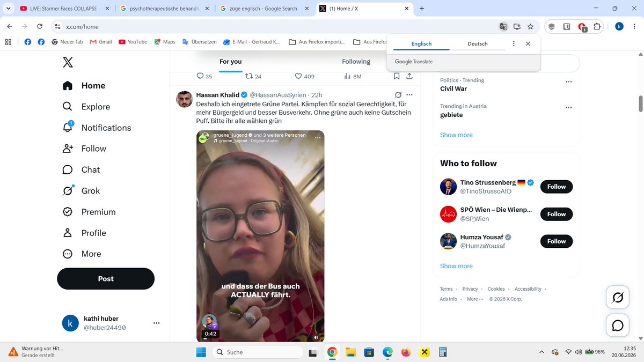
Task: Switch to the LIVE: Starmer Faces COLLAPSE tab
Action: 65,9
